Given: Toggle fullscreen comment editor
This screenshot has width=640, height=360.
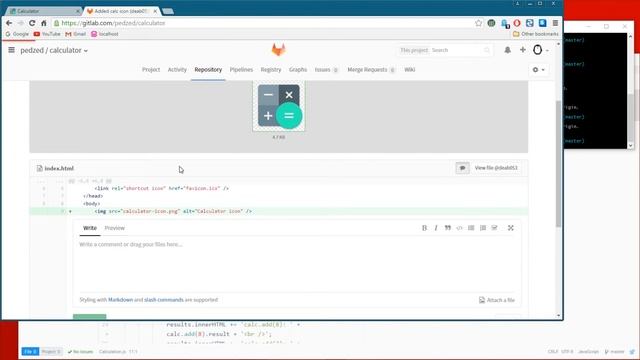Looking at the screenshot, I should 511,228.
